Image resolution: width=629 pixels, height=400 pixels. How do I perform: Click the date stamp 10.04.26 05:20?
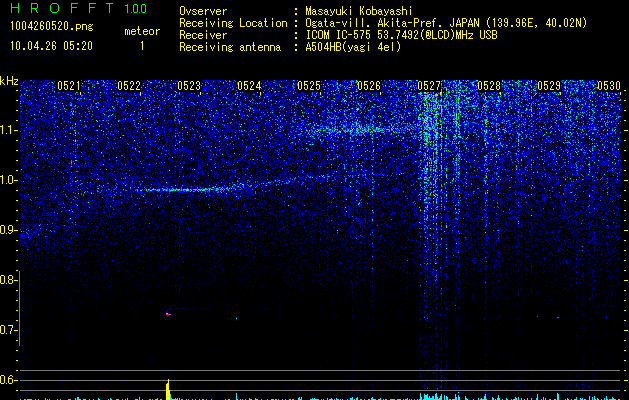click(x=51, y=46)
